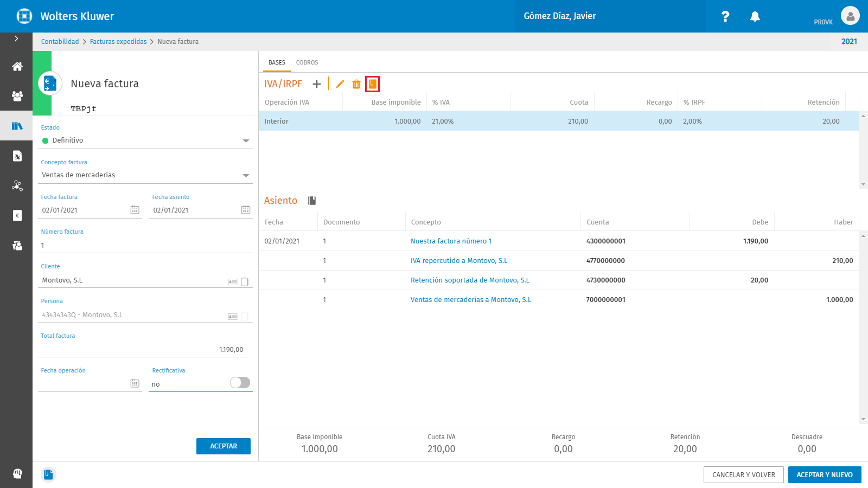Image resolution: width=868 pixels, height=488 pixels.
Task: Click the plus icon to add IVA/IRPF line
Action: (x=317, y=84)
